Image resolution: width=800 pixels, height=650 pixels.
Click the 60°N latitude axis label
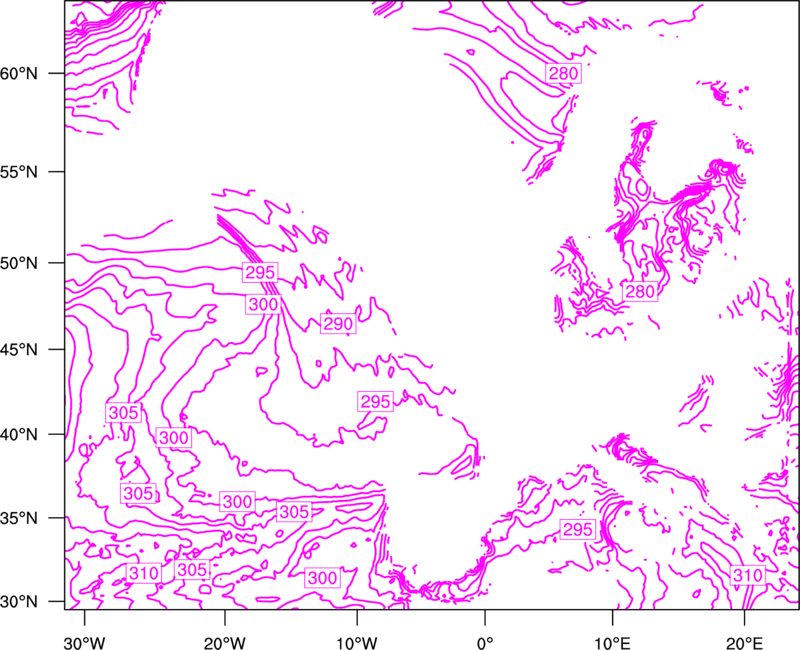coord(19,74)
